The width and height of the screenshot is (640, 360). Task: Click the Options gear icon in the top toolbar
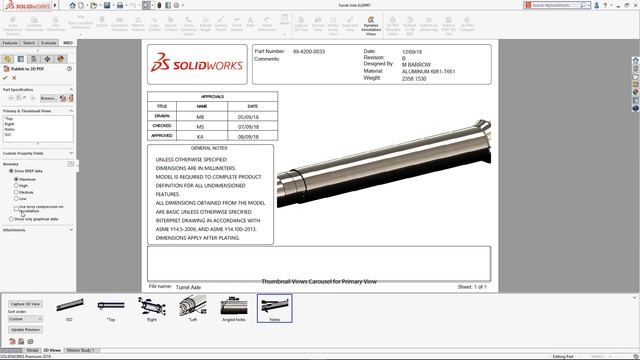tap(176, 5)
